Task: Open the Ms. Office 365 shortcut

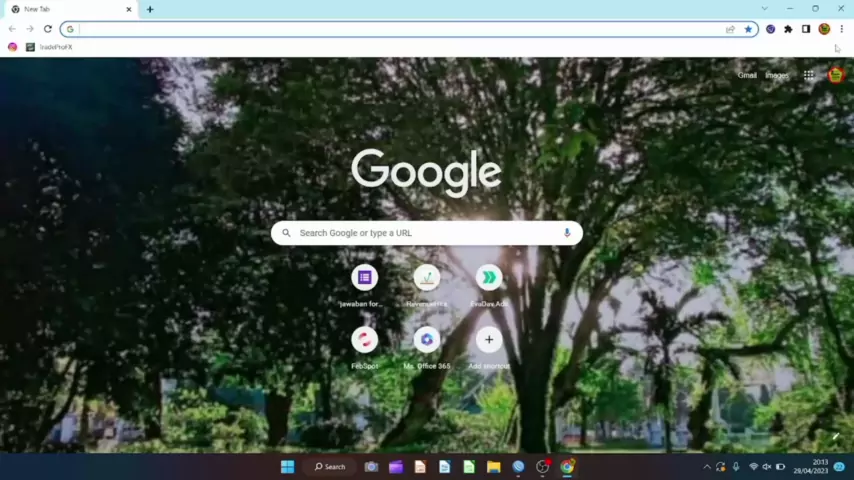Action: [427, 340]
